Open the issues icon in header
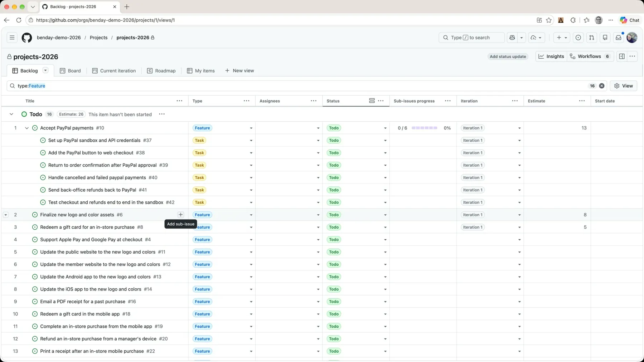 578,38
